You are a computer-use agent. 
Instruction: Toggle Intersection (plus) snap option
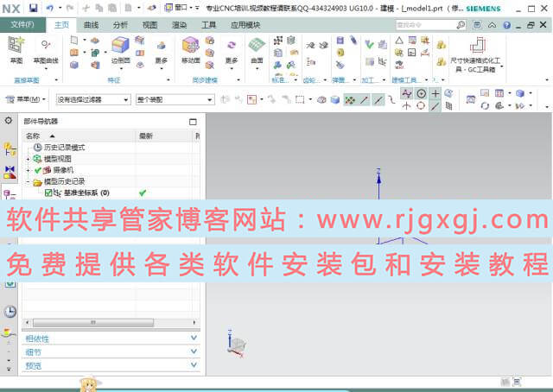tap(435, 93)
